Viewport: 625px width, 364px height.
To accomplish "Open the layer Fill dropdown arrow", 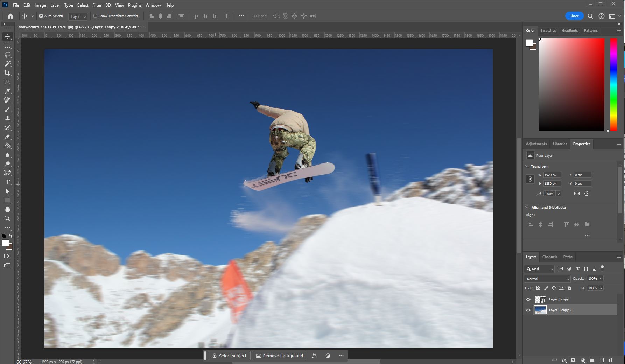I will point(601,288).
